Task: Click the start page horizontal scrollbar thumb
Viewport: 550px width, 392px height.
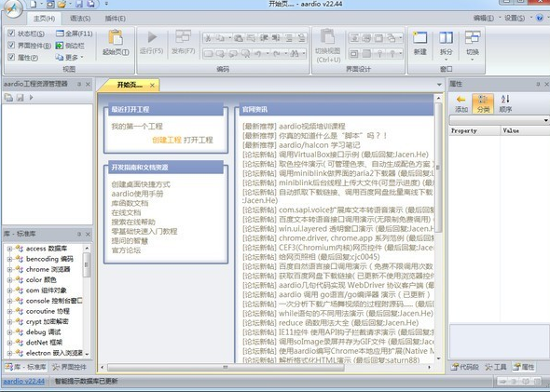Action: pyautogui.click(x=226, y=368)
